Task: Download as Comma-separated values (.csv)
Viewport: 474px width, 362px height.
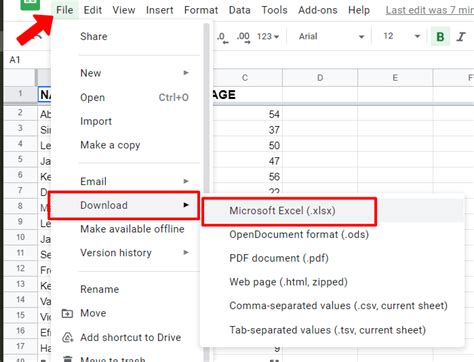Action: [333, 306]
